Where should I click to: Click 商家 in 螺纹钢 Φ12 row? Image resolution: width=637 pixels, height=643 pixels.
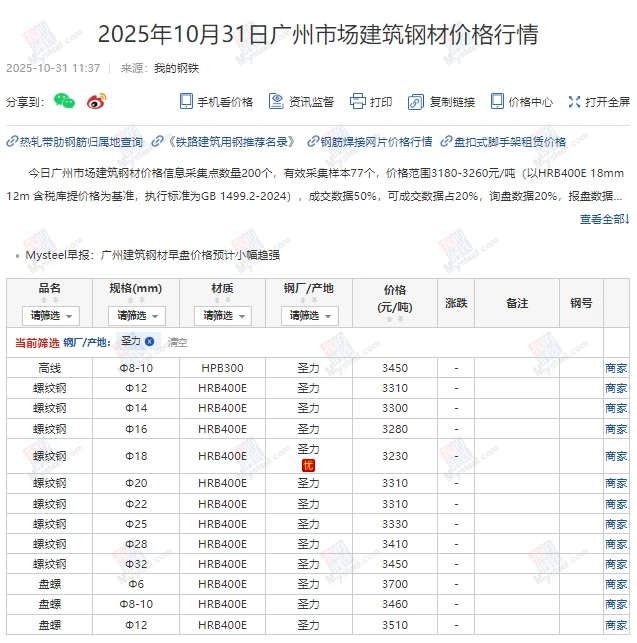[616, 388]
